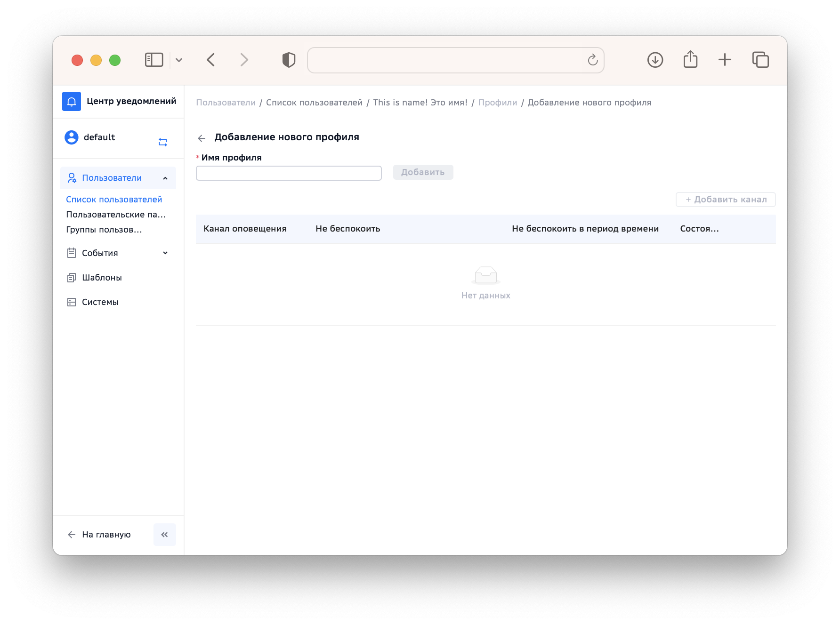Focus the Имя профиля input field
Image resolution: width=840 pixels, height=625 pixels.
[289, 173]
